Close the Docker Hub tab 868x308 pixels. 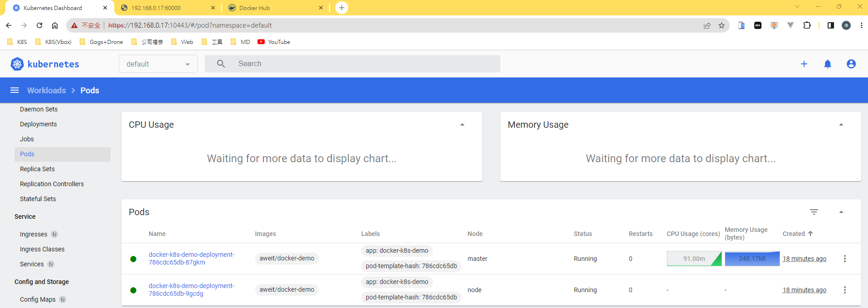(x=321, y=8)
